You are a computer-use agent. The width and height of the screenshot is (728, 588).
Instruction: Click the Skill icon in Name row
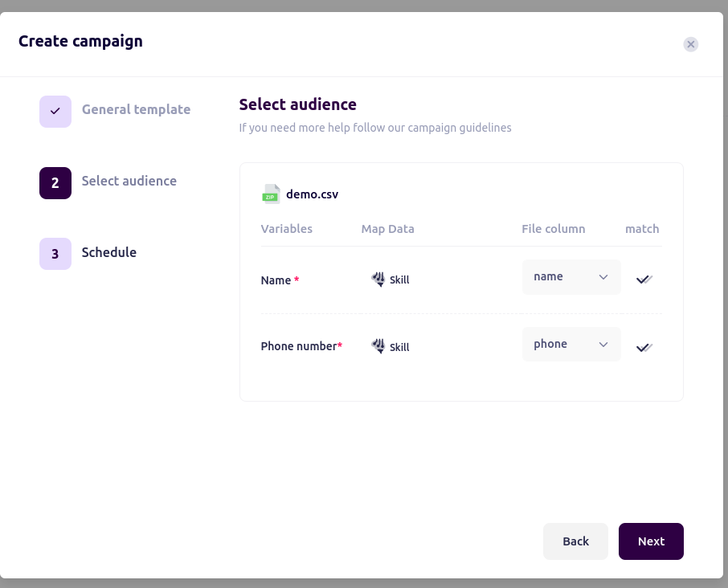tap(378, 280)
